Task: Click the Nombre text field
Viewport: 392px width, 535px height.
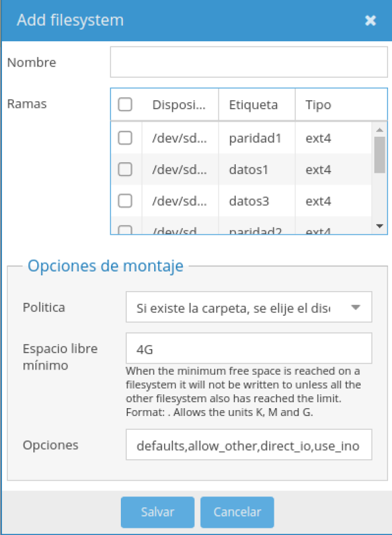Action: tap(249, 63)
